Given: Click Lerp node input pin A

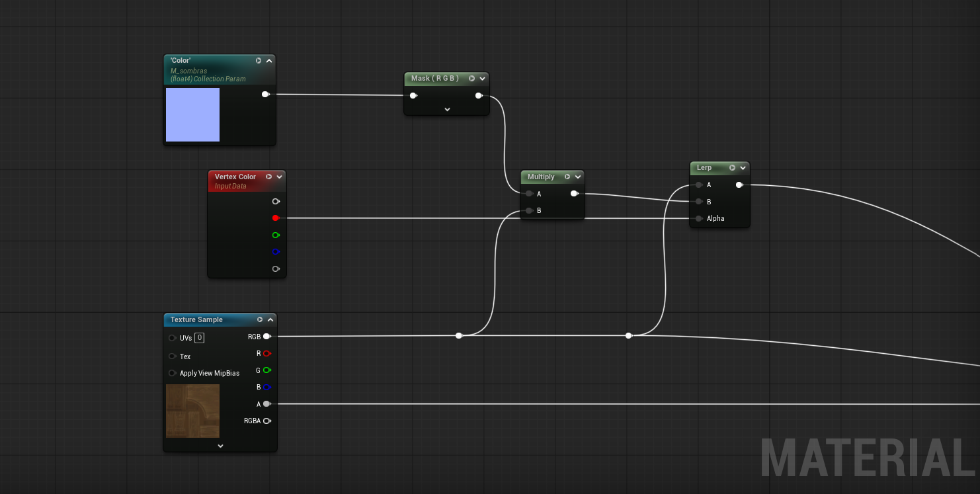Looking at the screenshot, I should (699, 185).
